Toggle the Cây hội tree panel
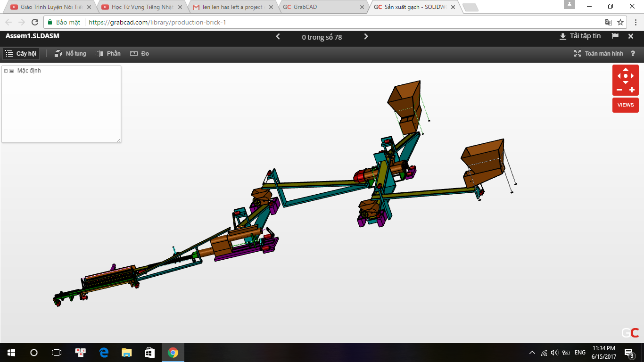The height and width of the screenshot is (362, 644). [21, 54]
